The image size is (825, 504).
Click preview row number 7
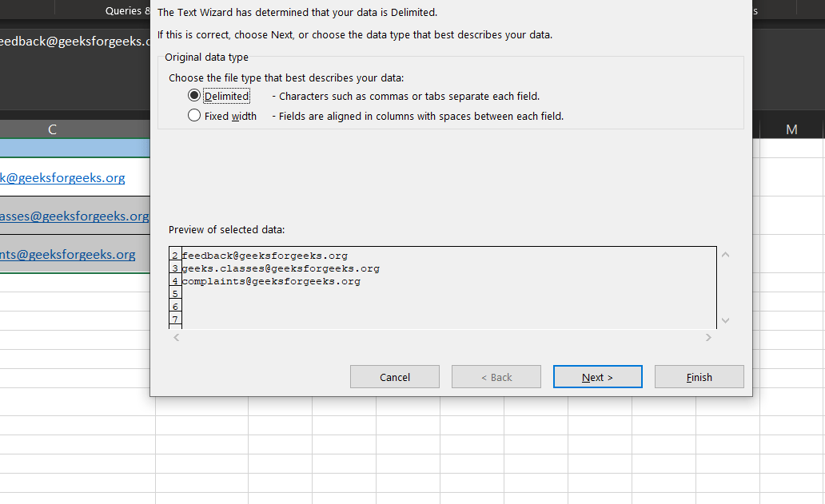click(x=175, y=319)
